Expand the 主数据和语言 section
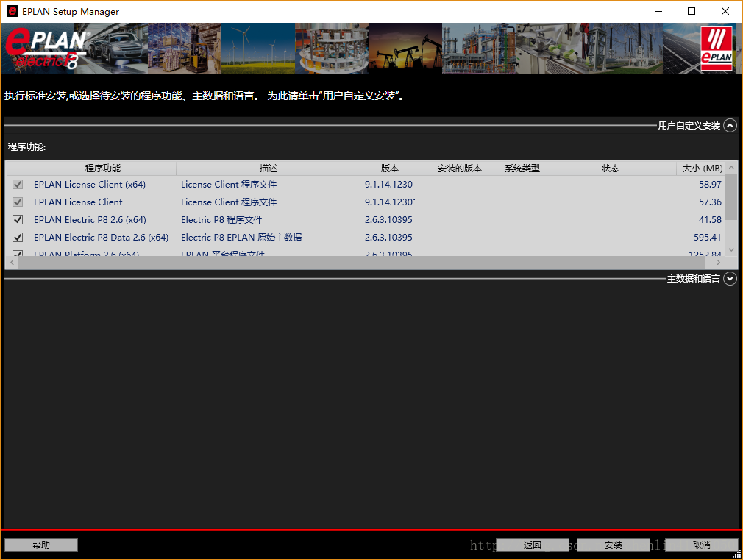 (730, 279)
